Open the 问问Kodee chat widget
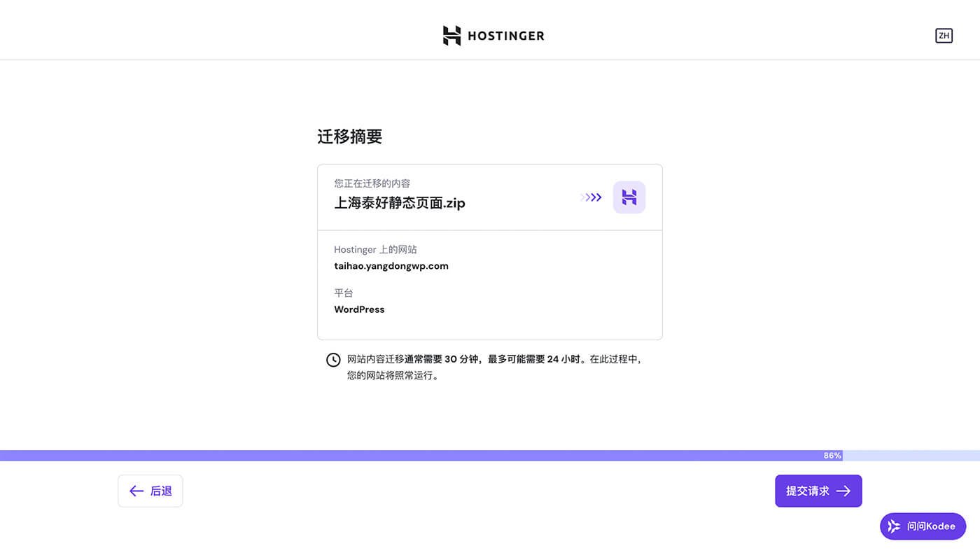This screenshot has height=560, width=980. pos(923,526)
